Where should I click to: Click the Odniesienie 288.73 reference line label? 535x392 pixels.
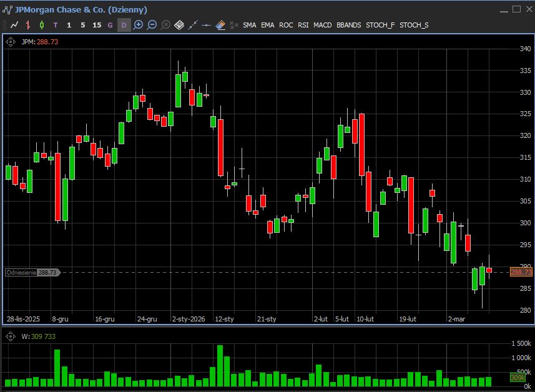31,273
